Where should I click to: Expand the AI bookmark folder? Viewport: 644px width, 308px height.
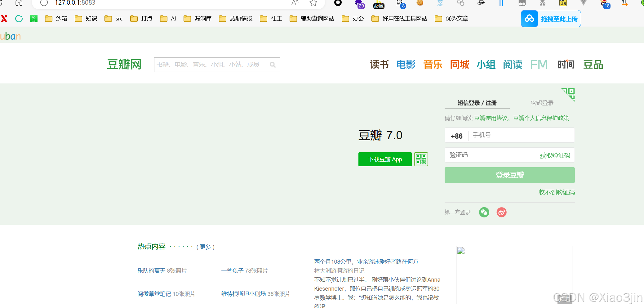168,19
